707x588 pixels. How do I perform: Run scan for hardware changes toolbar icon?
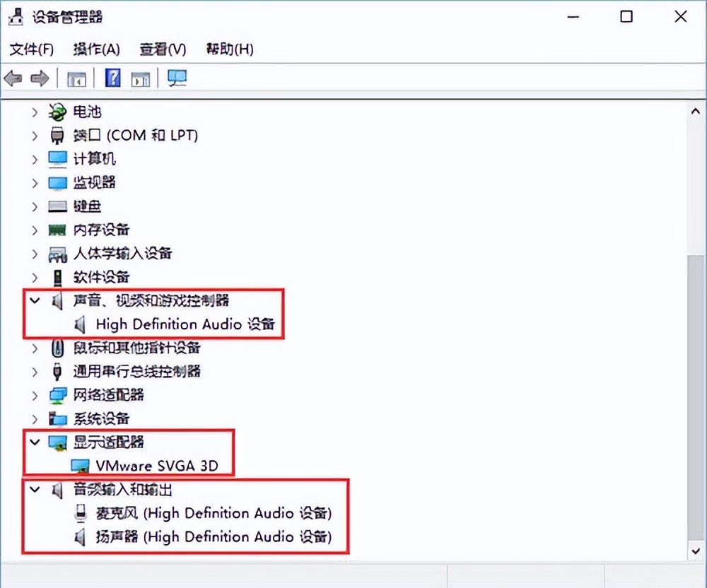point(176,78)
